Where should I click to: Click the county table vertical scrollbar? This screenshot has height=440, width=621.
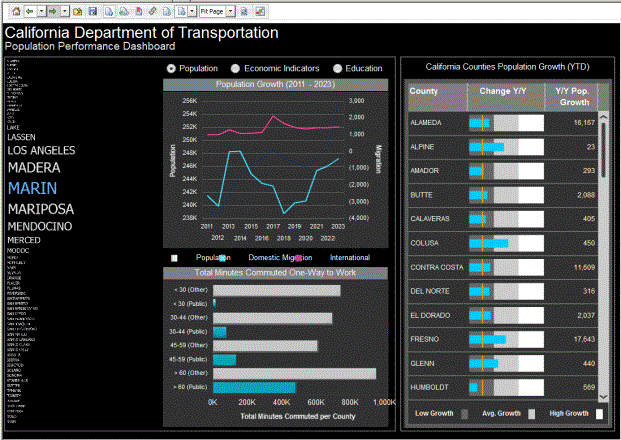pos(603,250)
